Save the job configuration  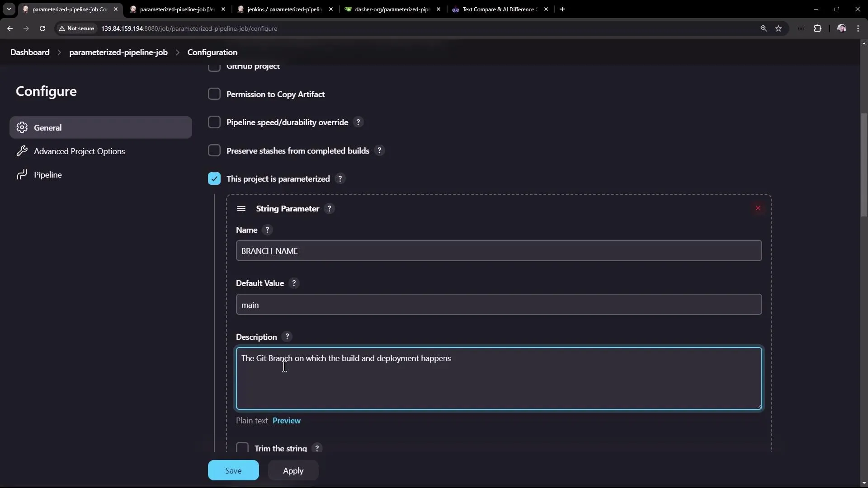pos(233,470)
